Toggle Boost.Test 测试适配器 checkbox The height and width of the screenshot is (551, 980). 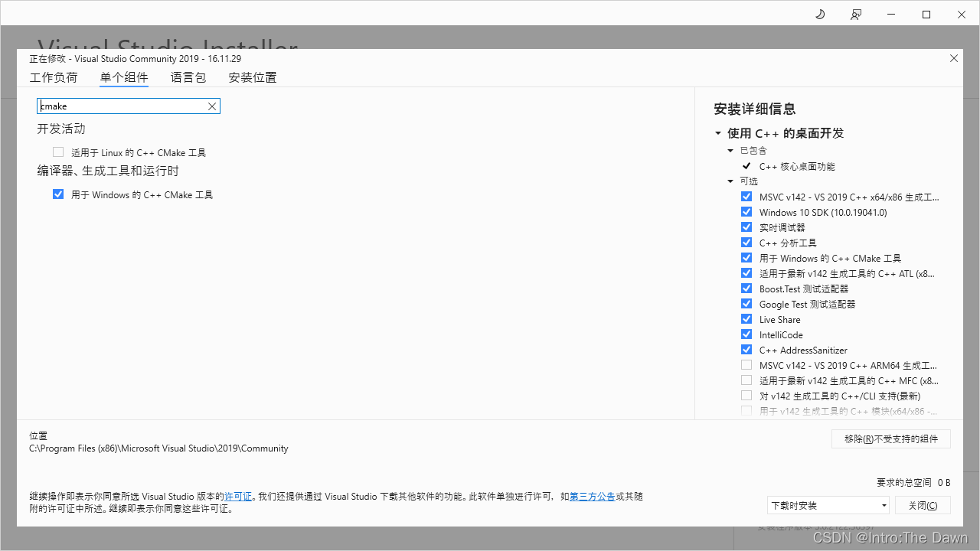click(x=746, y=289)
